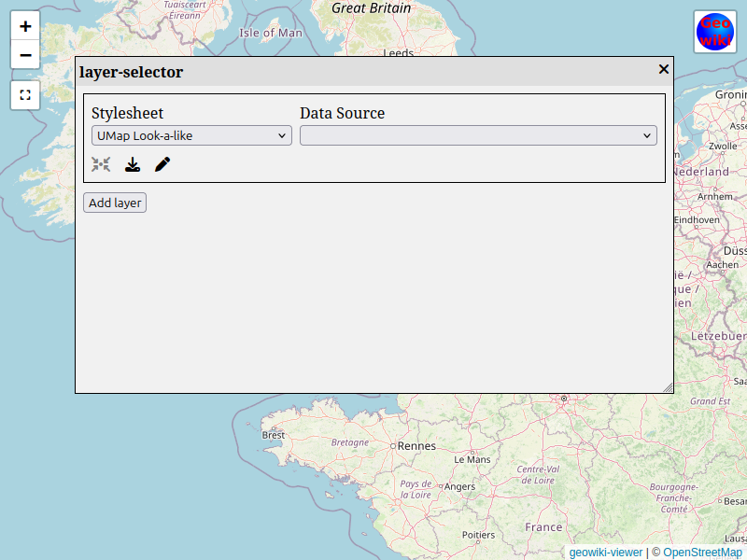Zoom to layer extent icon
The height and width of the screenshot is (560, 747).
point(101,164)
